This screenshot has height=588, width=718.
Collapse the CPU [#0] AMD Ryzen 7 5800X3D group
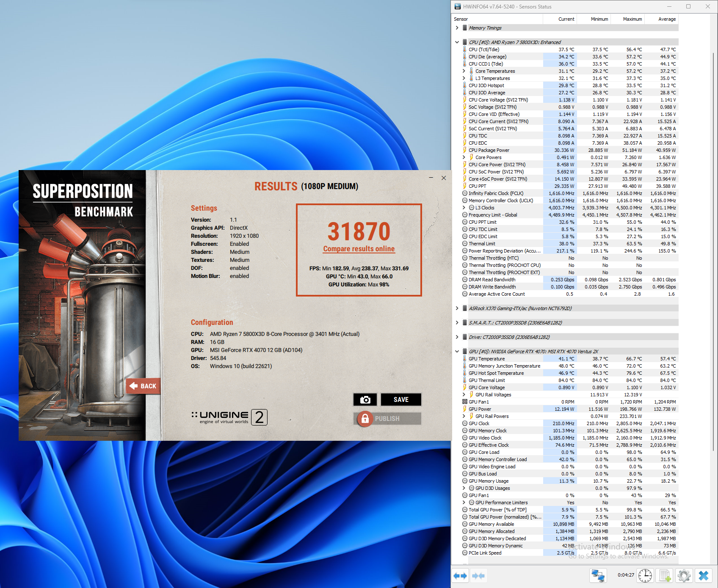pyautogui.click(x=457, y=42)
